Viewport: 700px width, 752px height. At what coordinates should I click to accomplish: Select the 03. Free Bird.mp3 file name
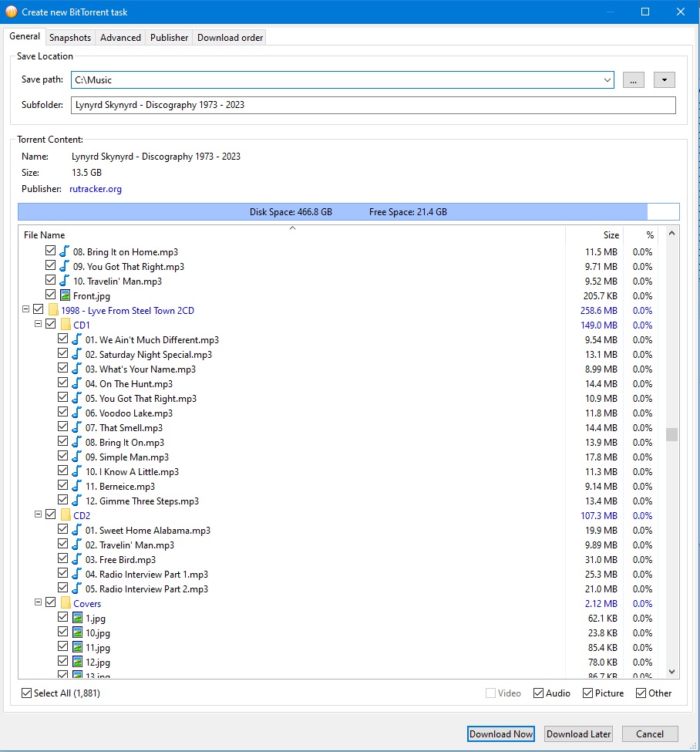pos(120,560)
